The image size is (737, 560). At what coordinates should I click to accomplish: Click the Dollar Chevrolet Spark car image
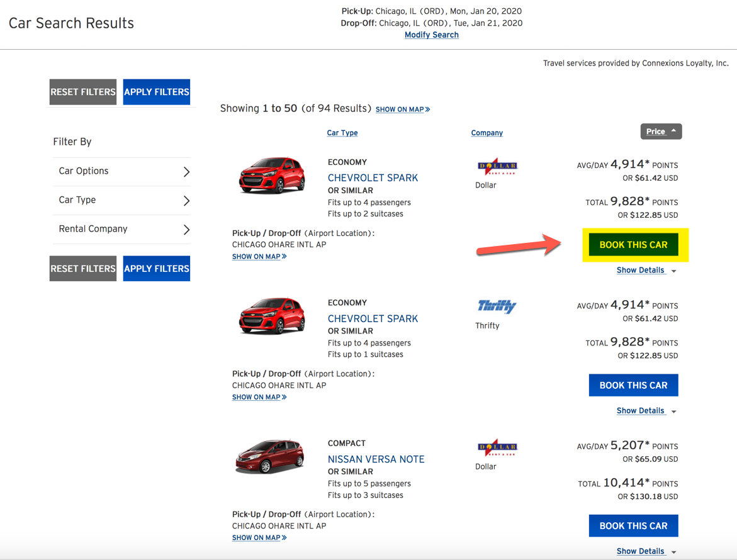[x=272, y=175]
